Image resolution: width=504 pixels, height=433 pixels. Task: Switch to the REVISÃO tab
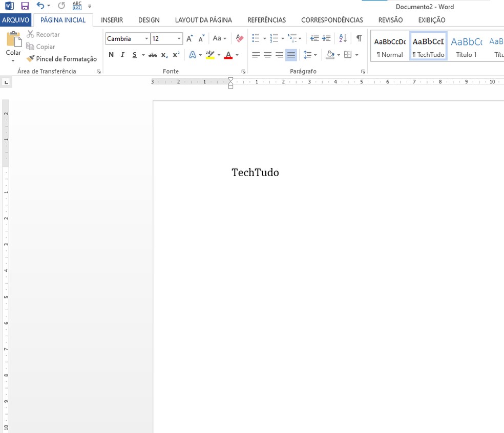tap(390, 20)
